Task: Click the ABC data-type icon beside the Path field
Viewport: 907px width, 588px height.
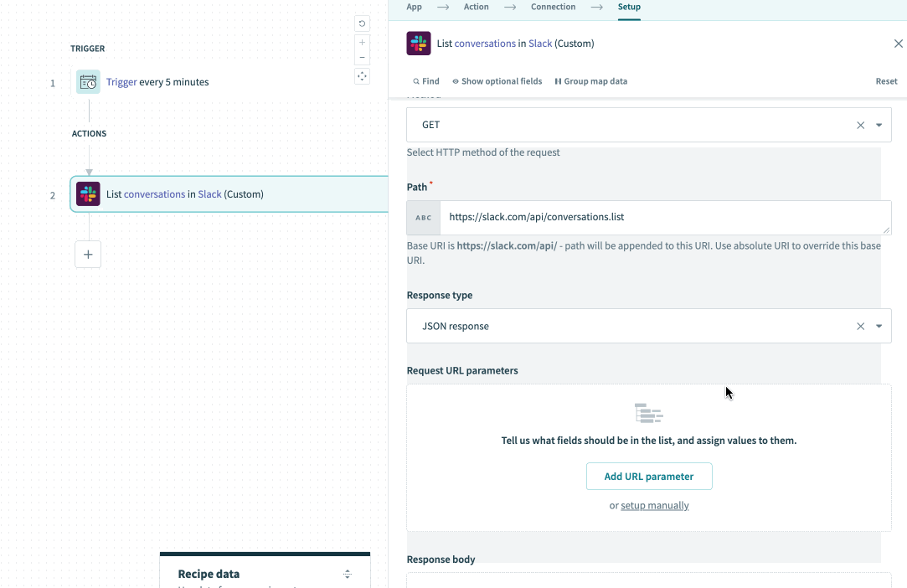Action: (x=423, y=217)
